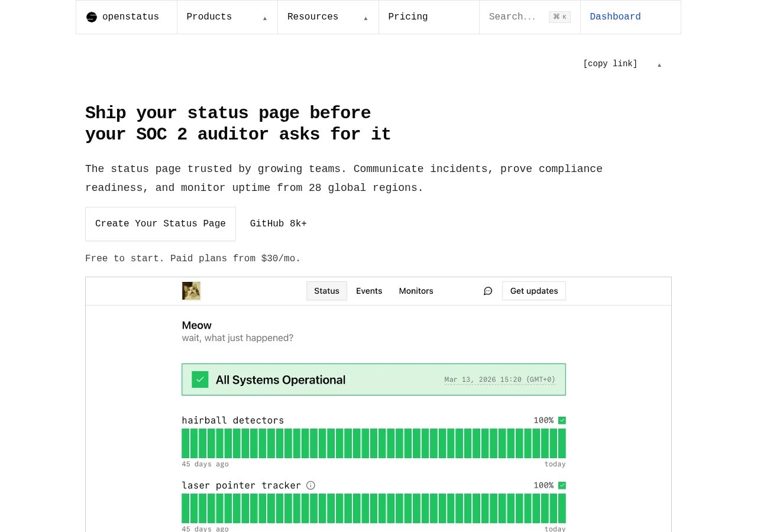Click the Get updates button
The height and width of the screenshot is (532, 757).
pyautogui.click(x=534, y=291)
